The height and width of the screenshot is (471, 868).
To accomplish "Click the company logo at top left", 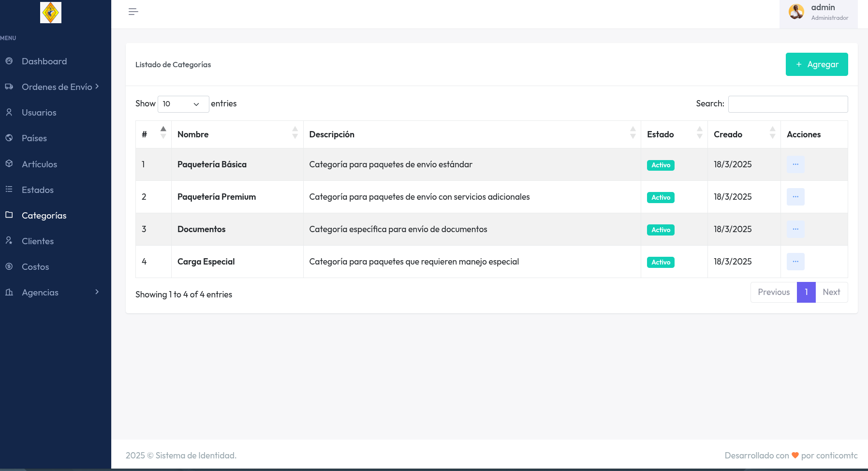I will [51, 13].
